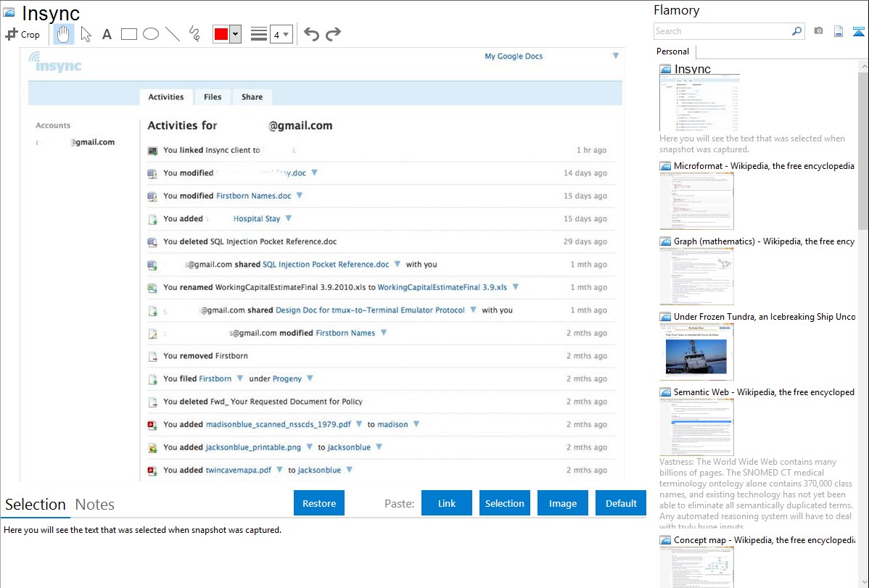The image size is (869, 588).
Task: Open the Graph (mathematics) snapshot thumbnail
Action: point(696,276)
